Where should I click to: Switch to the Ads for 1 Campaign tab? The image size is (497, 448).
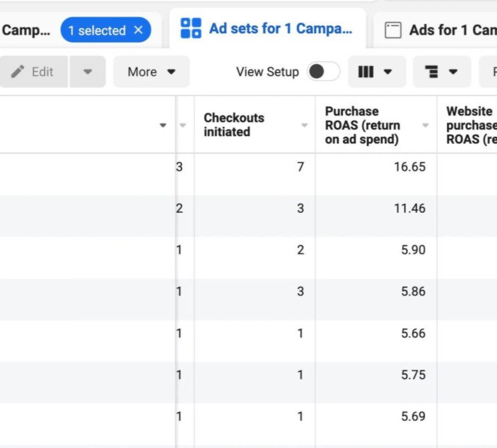point(452,30)
